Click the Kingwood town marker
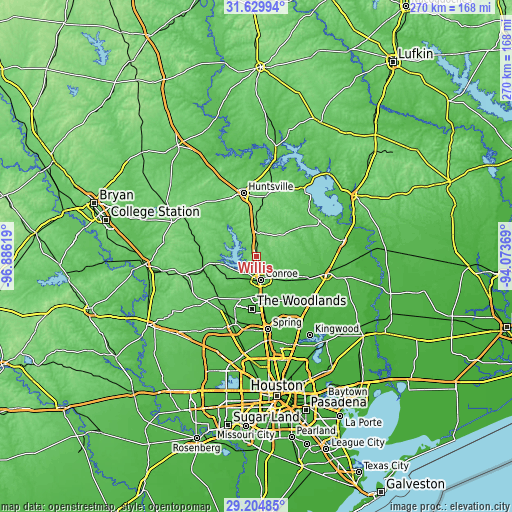512x512 pixels. click(310, 335)
